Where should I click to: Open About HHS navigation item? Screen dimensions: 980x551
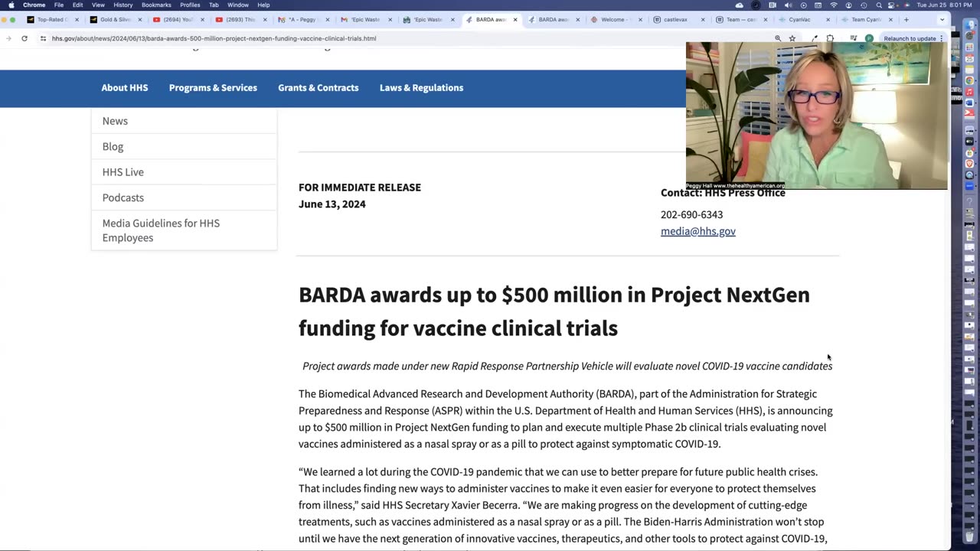(x=125, y=87)
